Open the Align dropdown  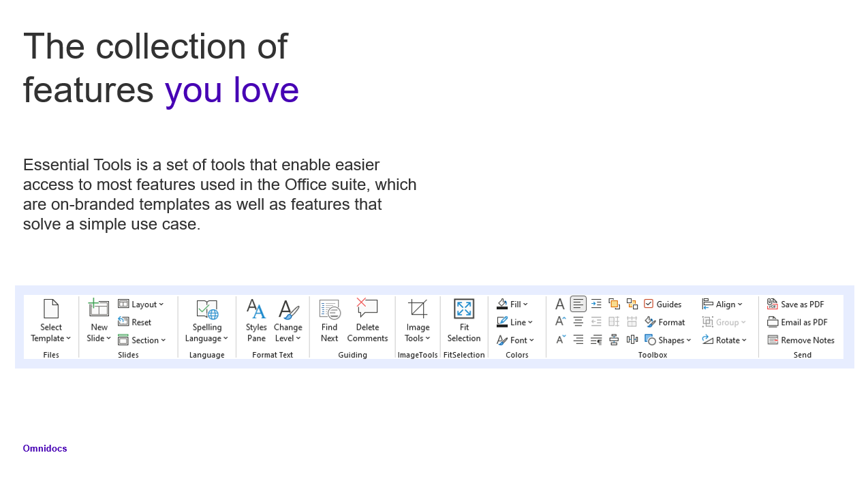(722, 304)
